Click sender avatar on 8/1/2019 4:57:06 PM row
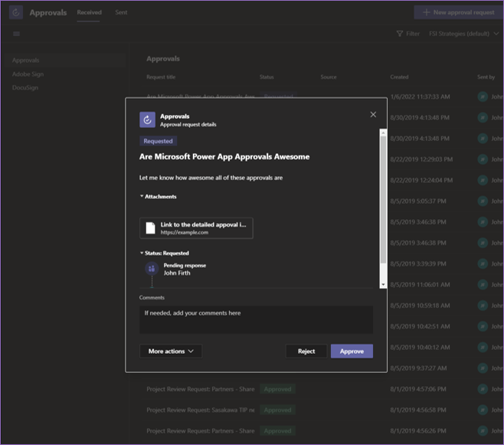The width and height of the screenshot is (504, 445). click(x=483, y=389)
